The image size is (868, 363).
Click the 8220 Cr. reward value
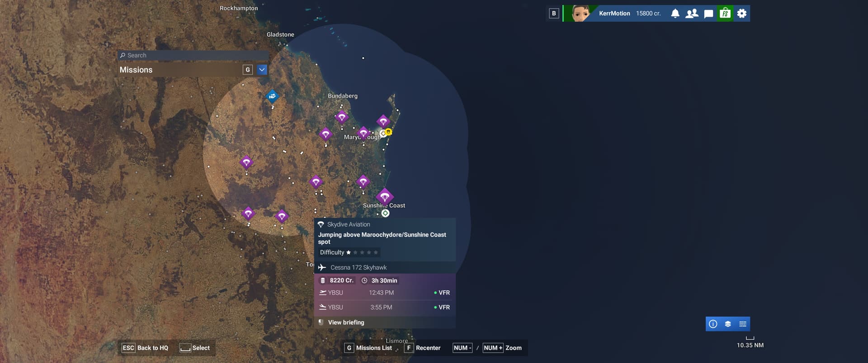tap(341, 280)
